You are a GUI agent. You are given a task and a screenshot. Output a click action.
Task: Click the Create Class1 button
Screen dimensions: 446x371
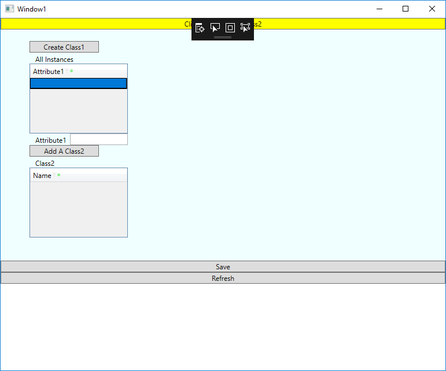64,47
